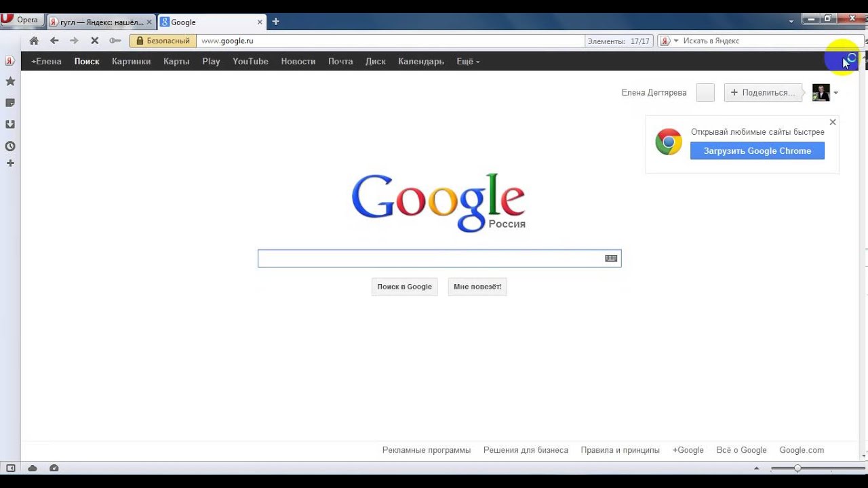868x488 pixels.
Task: Open 'Почта' in Google bar
Action: [x=340, y=61]
